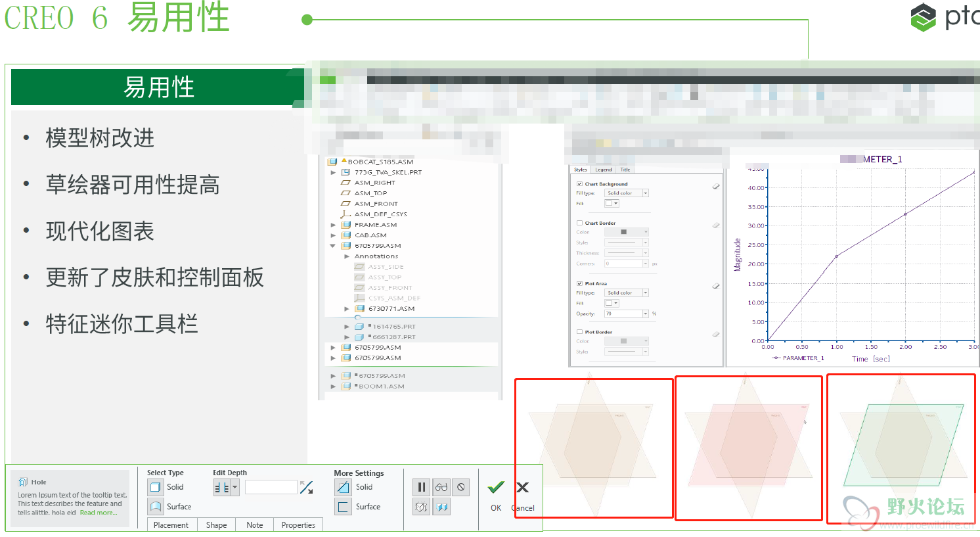Image resolution: width=980 pixels, height=537 pixels.
Task: Click eraser icon beside Chart Background
Action: click(x=716, y=187)
